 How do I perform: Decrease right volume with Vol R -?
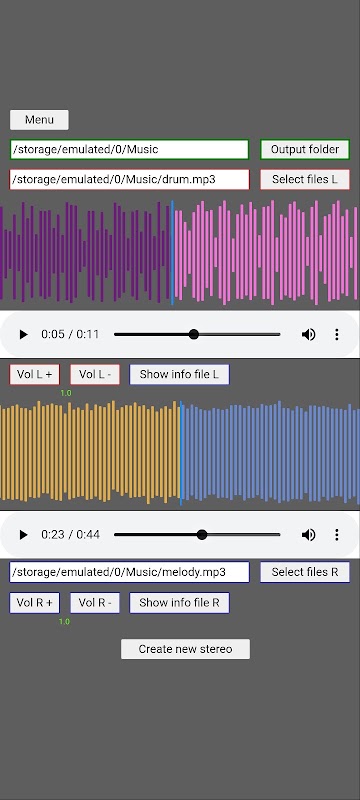coord(95,603)
